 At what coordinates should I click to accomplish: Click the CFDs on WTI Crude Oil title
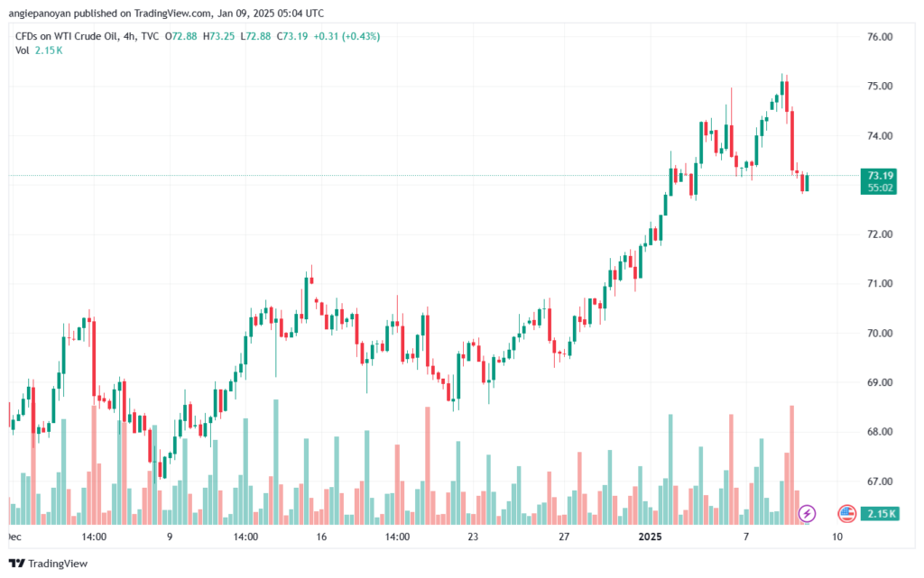67,36
